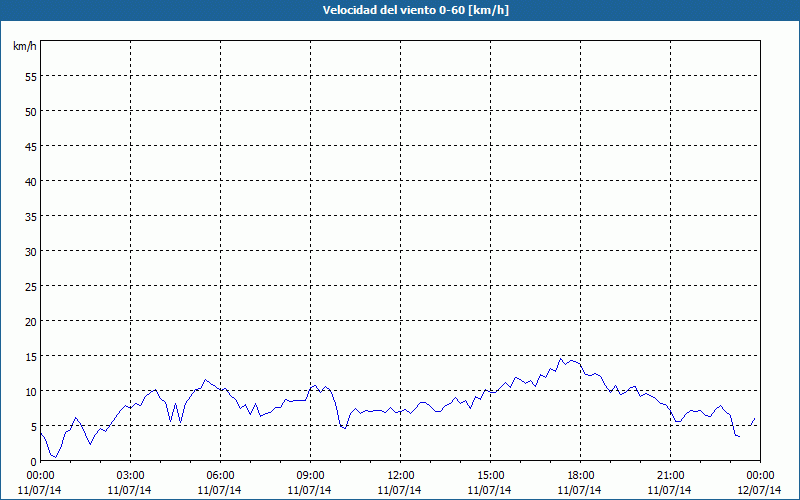Screen dimensions: 800x500
Task: Click the date label '12/07/14'
Action: pos(760,490)
